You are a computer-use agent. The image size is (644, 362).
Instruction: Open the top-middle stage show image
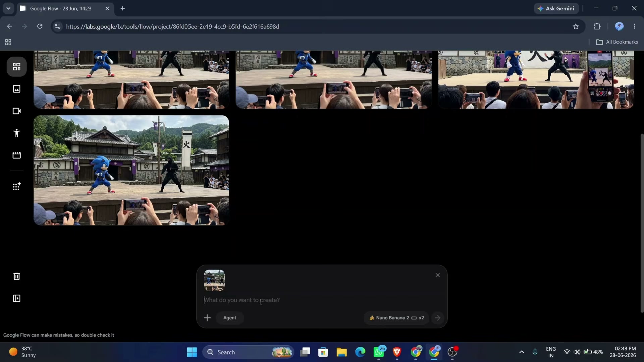point(334,79)
